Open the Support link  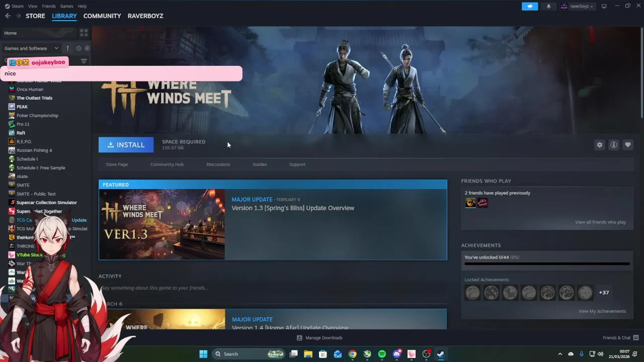(297, 164)
